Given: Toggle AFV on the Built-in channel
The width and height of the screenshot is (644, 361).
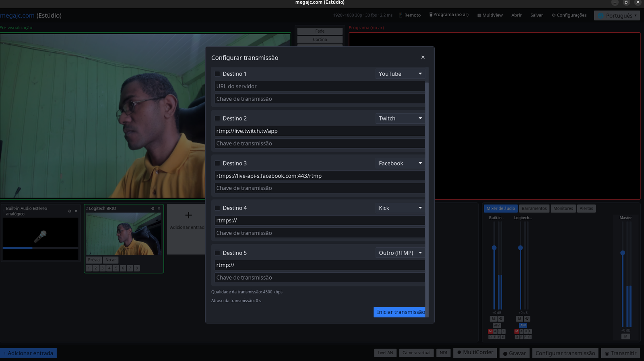Looking at the screenshot, I should pyautogui.click(x=497, y=325).
